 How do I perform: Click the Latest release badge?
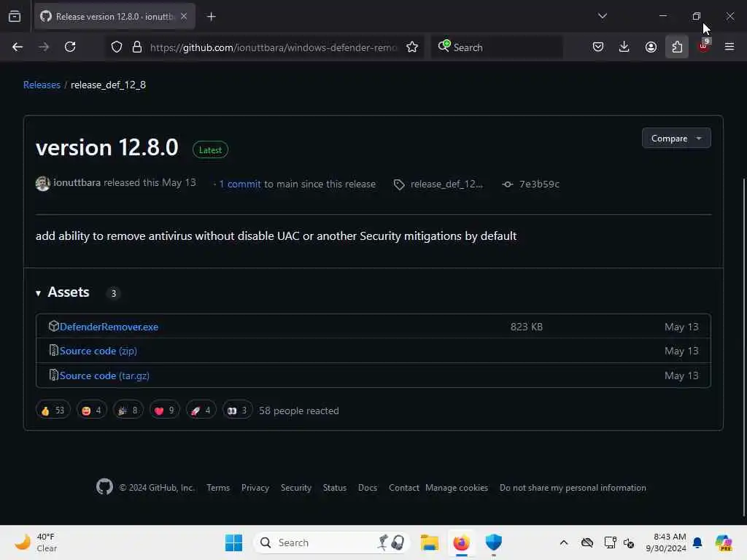click(210, 149)
